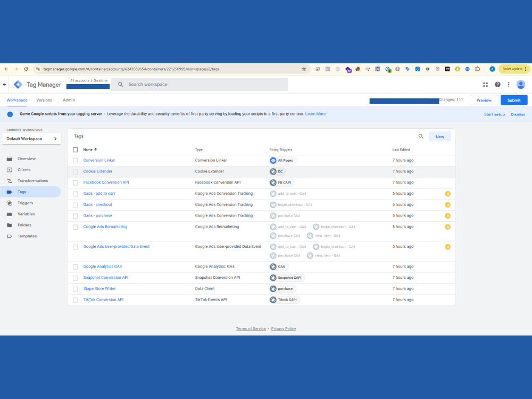
Task: Click Start setup in the banner
Action: (494, 114)
